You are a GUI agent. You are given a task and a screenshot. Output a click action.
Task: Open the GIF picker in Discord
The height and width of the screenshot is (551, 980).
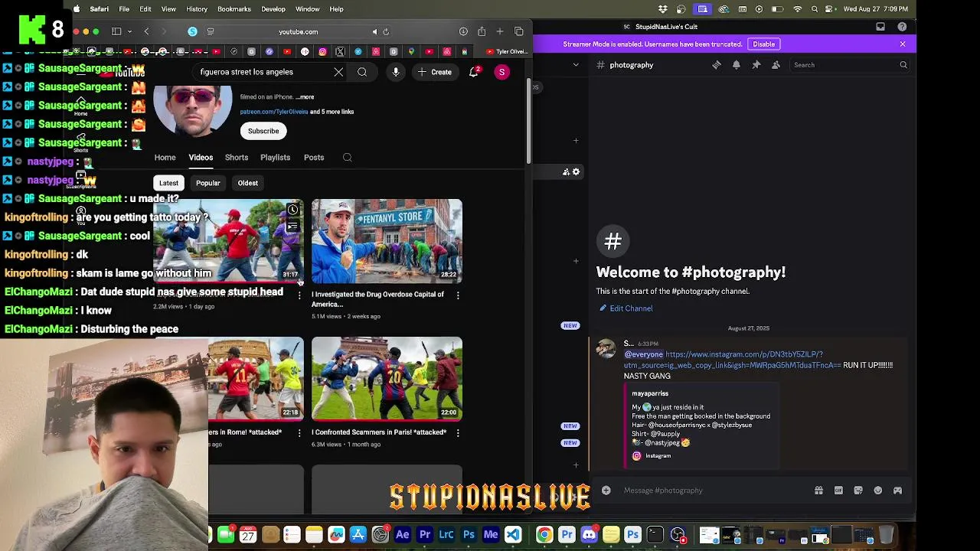click(x=838, y=491)
